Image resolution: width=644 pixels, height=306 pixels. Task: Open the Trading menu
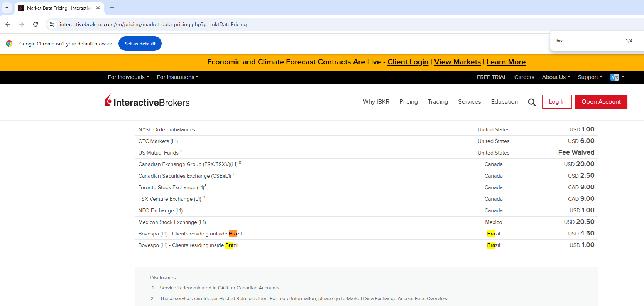tap(438, 102)
